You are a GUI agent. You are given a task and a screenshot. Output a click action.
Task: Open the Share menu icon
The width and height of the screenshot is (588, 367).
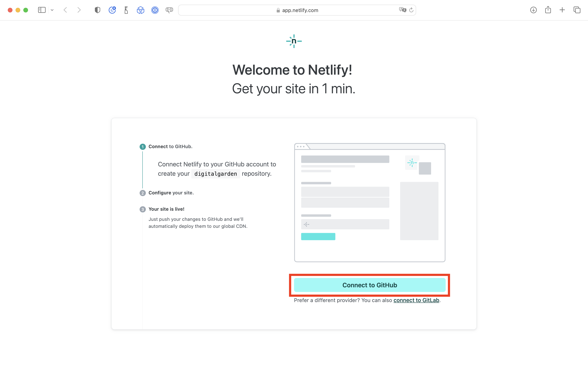(548, 10)
